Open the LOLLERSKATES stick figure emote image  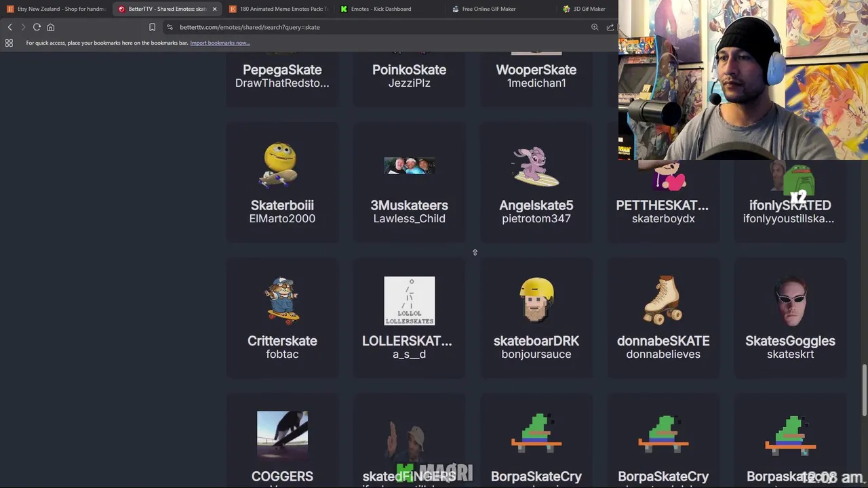point(410,301)
